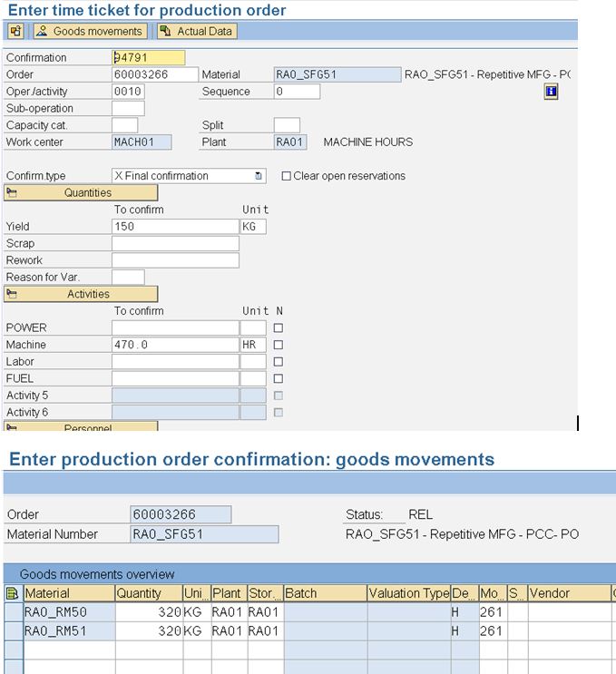The height and width of the screenshot is (674, 616).
Task: Tick the Labor row checkbox
Action: click(279, 362)
